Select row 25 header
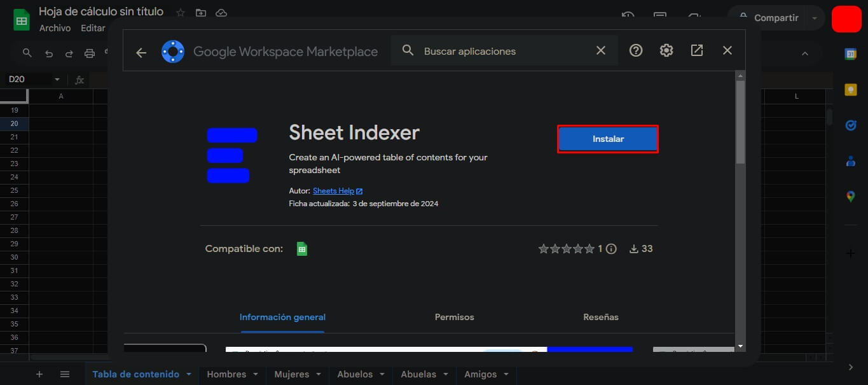The width and height of the screenshot is (868, 385). click(x=14, y=190)
